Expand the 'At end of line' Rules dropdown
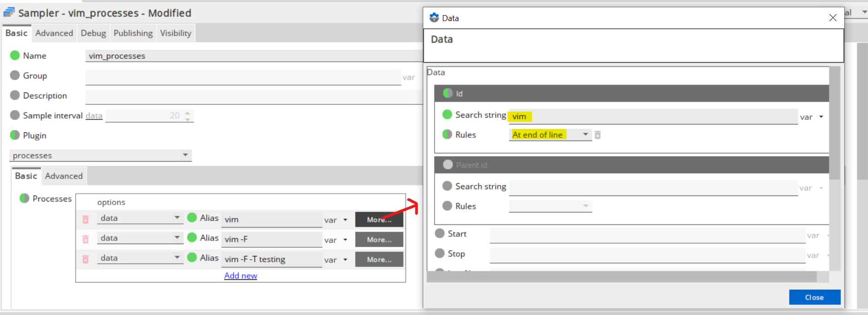 [585, 135]
